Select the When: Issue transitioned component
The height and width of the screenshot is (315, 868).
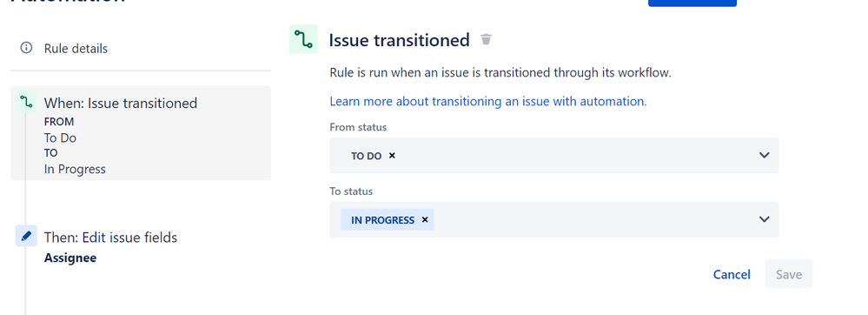click(141, 133)
